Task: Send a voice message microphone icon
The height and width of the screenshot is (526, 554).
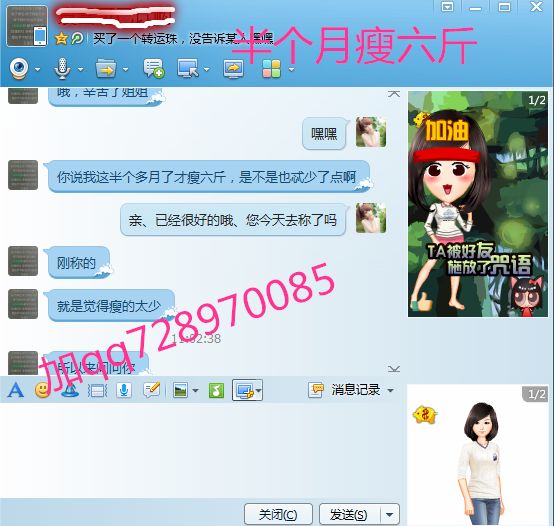Action: click(x=124, y=390)
